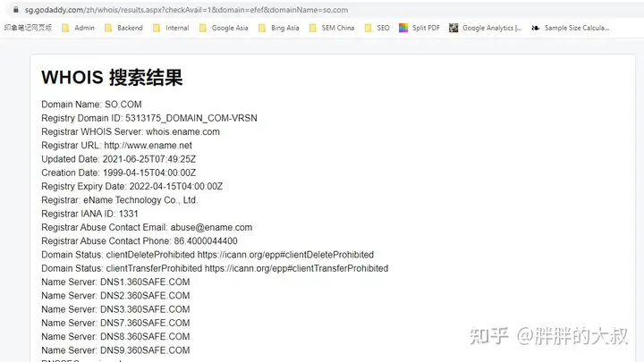Select the DNS2.360SAFE.COM name server
644x362 pixels.
115,296
